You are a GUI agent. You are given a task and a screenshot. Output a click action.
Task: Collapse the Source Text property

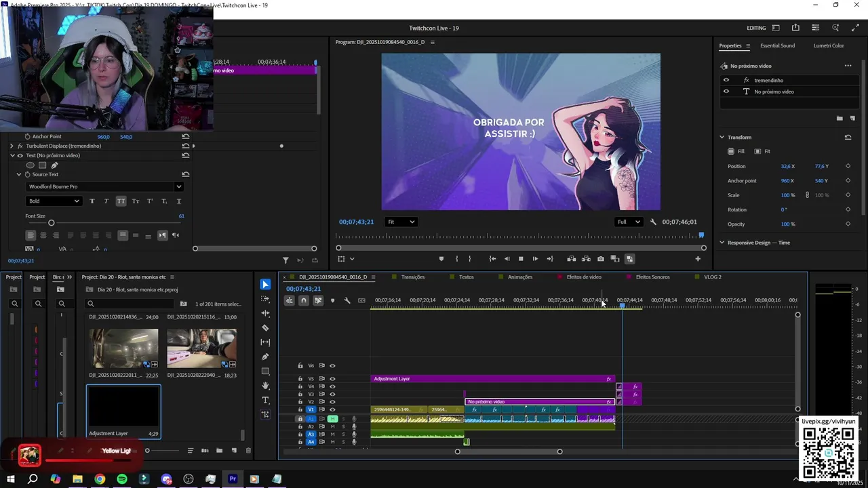(19, 174)
